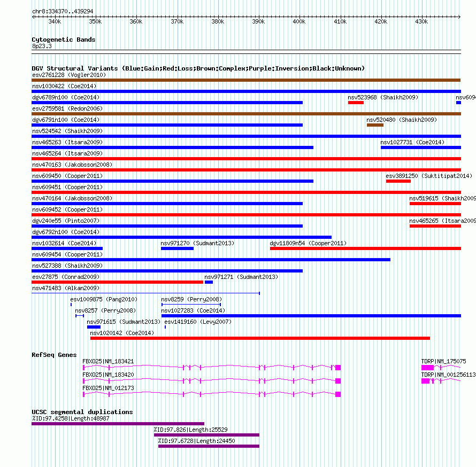Select esv3891250 (Suktitipat2014) variant
This screenshot has height=467, width=476.
click(x=398, y=181)
